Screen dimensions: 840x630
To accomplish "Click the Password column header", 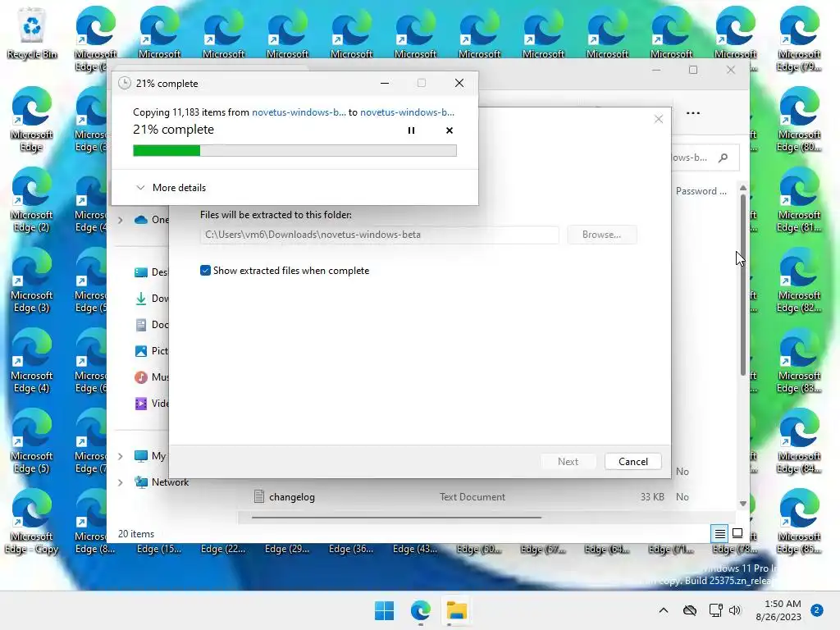I will [x=701, y=191].
